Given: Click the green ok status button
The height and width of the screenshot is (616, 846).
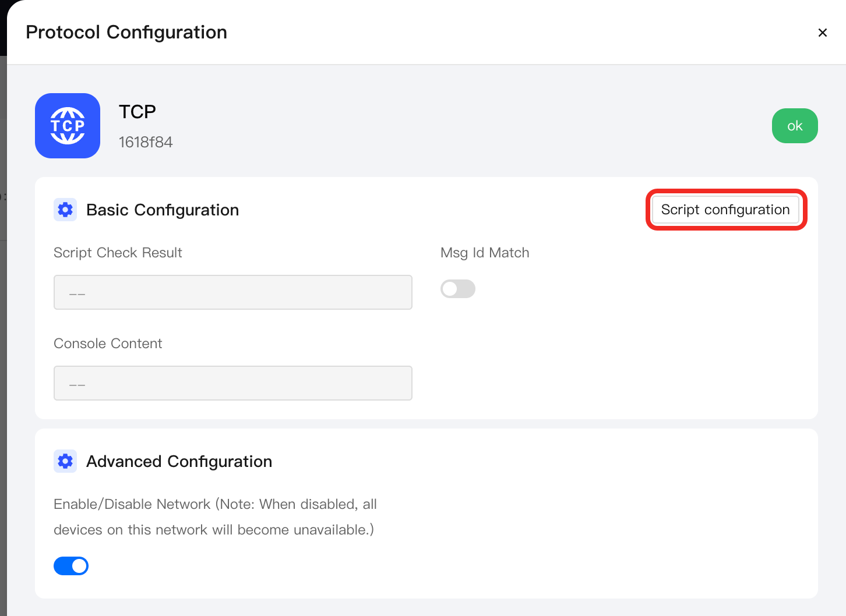Looking at the screenshot, I should click(795, 126).
